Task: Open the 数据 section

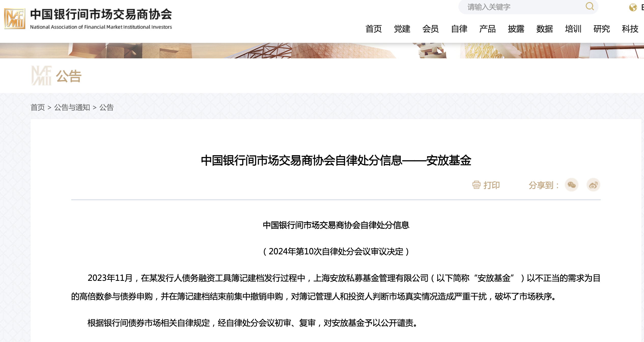Action: pos(545,29)
